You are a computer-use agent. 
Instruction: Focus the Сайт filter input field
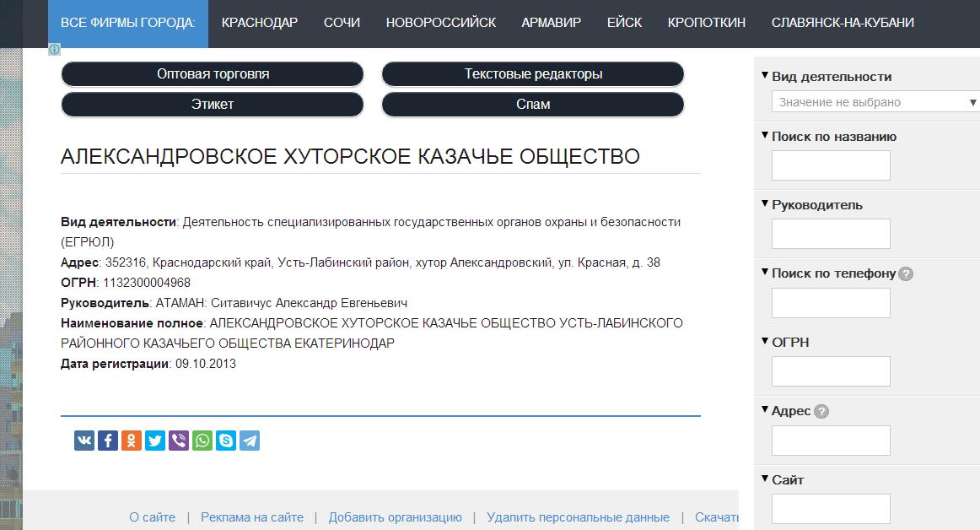831,509
